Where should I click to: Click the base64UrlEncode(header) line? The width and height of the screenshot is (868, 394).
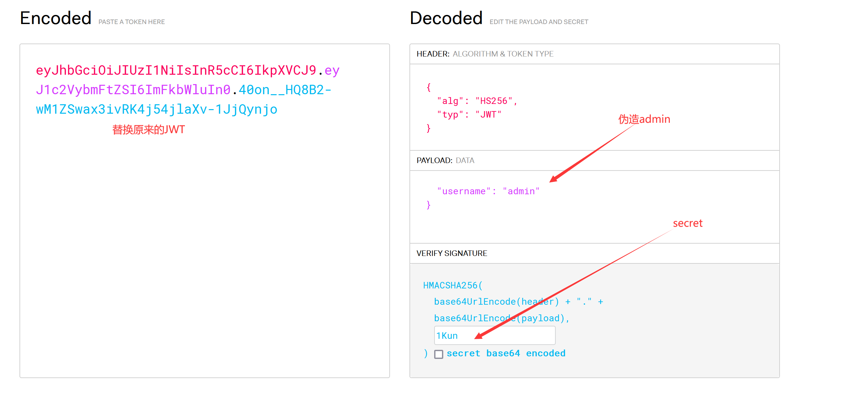pos(496,301)
